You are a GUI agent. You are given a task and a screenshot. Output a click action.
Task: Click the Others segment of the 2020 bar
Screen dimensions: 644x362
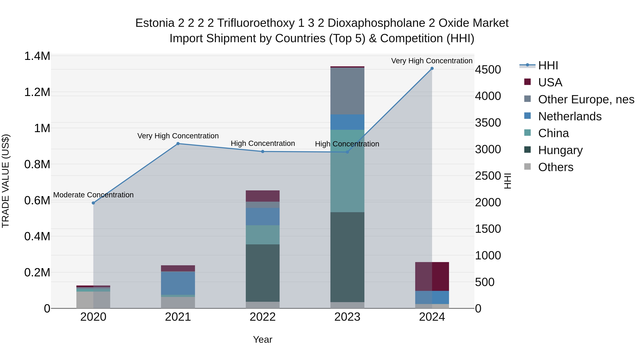pos(93,300)
